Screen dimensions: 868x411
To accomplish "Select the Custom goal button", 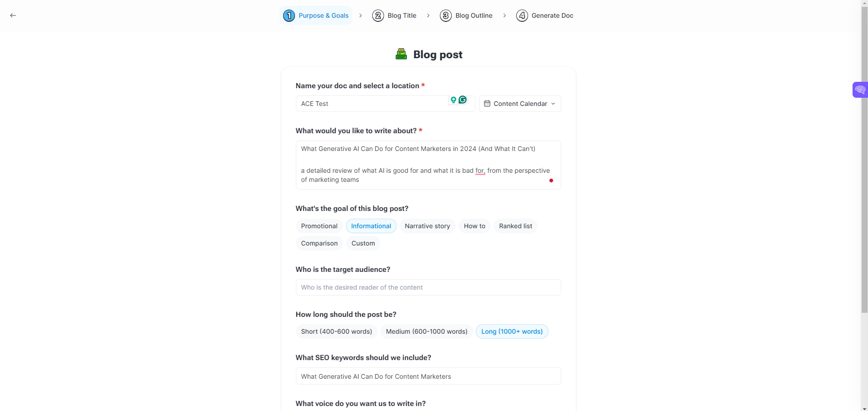I will (x=363, y=243).
